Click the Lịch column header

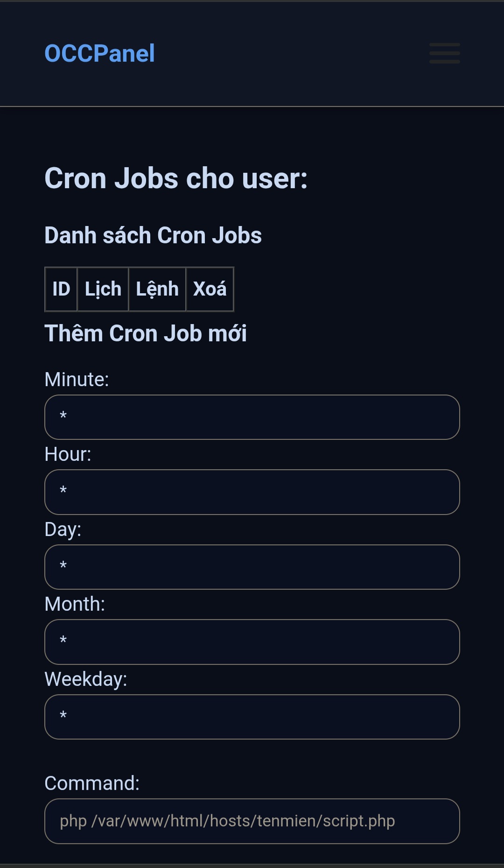(x=103, y=289)
